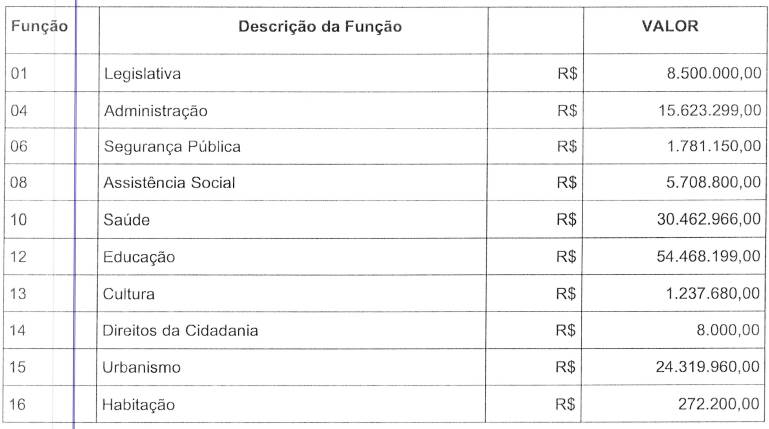The height and width of the screenshot is (429, 769).
Task: Click the value 8.500.000,00
Action: [713, 74]
